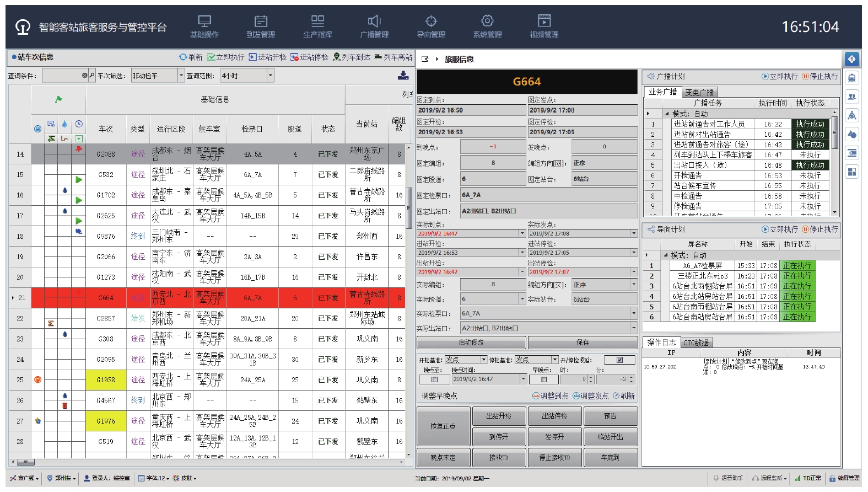
Task: Click the green flag column header icon
Action: coord(58,100)
